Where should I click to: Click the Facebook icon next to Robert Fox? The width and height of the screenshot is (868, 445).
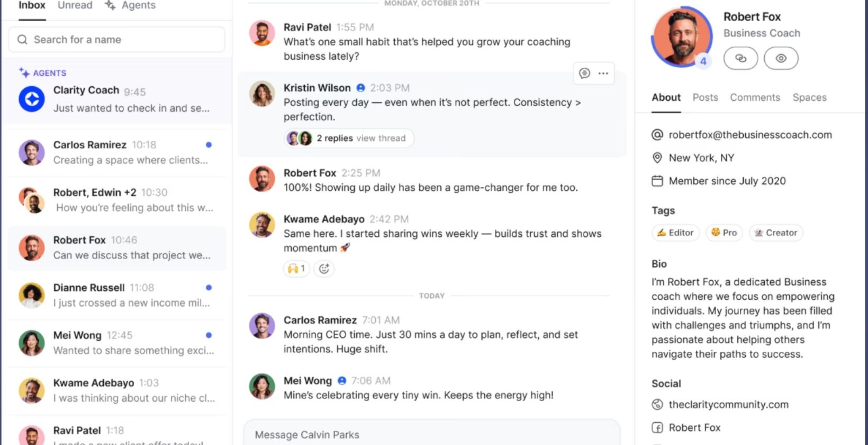tap(657, 428)
